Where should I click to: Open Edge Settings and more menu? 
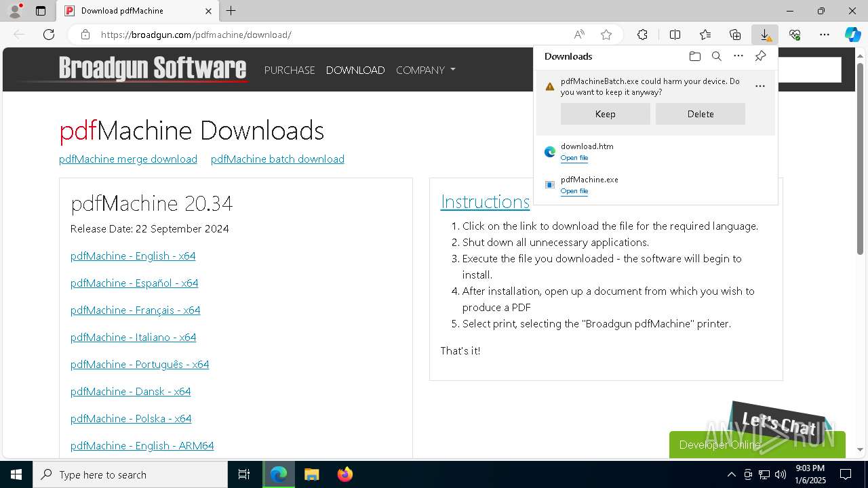click(825, 35)
